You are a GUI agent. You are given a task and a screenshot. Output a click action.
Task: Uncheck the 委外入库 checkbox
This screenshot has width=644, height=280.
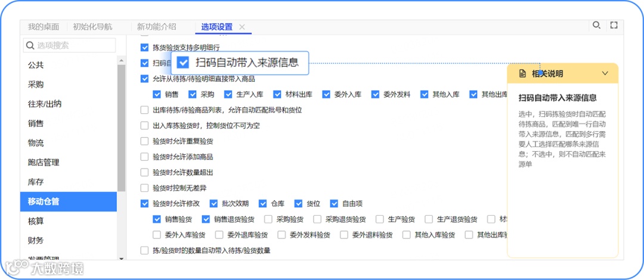tap(326, 95)
